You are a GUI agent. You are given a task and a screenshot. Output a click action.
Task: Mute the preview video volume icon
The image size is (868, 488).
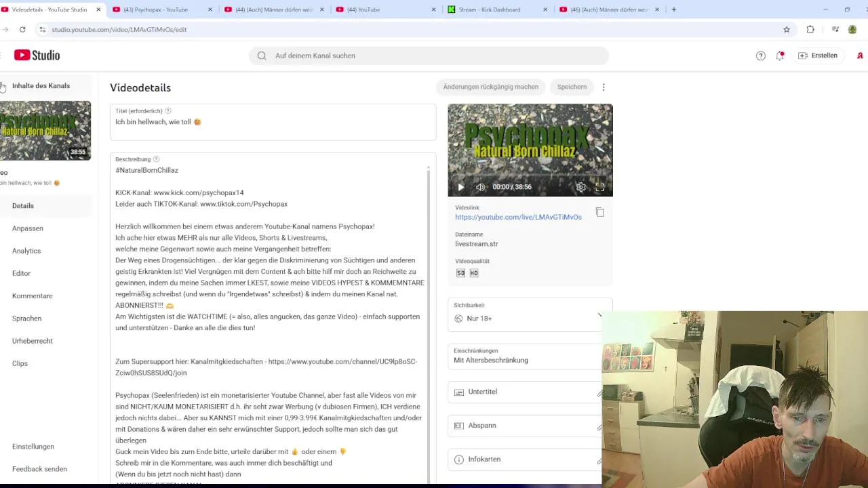tap(480, 187)
